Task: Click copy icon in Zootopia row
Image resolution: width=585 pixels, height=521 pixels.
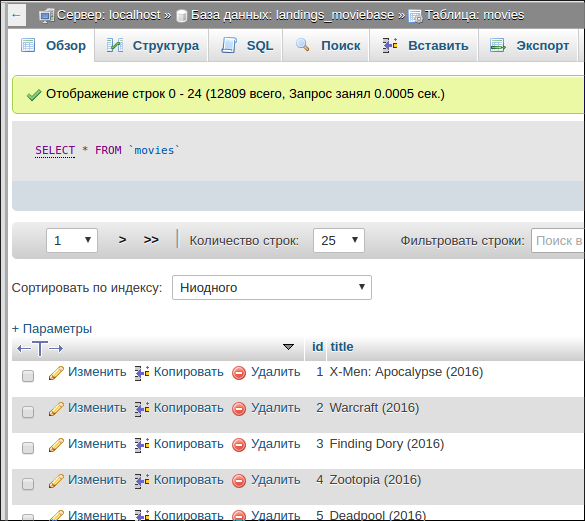Action: click(x=142, y=481)
